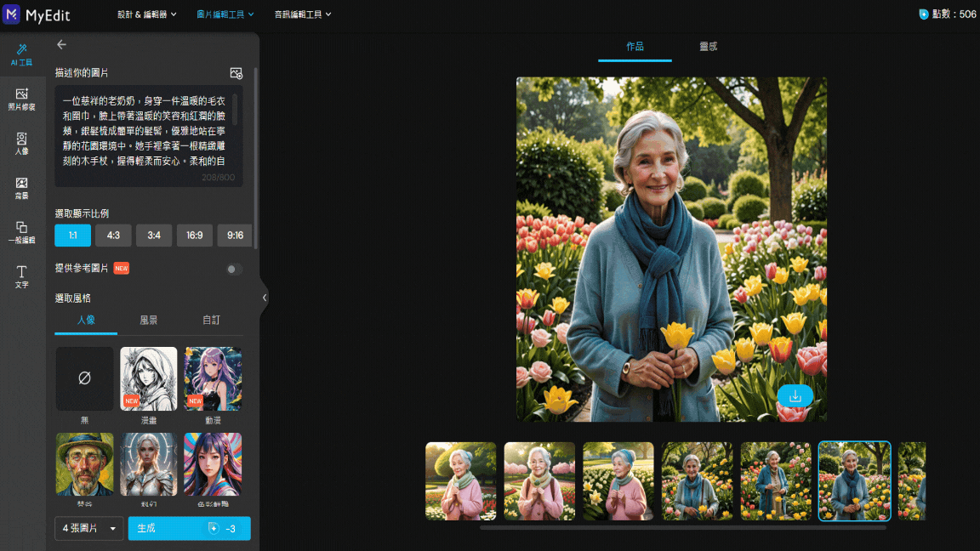Select second result thumbnail with pink jacket
Image resolution: width=980 pixels, height=551 pixels.
539,481
